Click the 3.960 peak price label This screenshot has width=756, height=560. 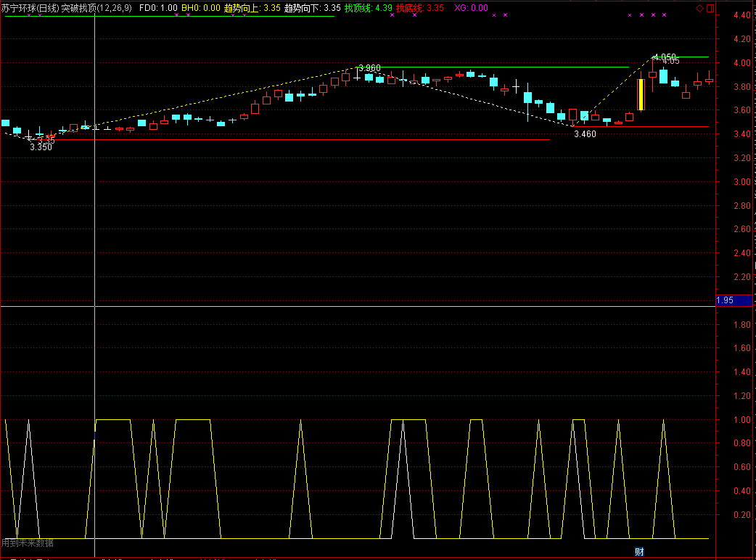[x=369, y=68]
